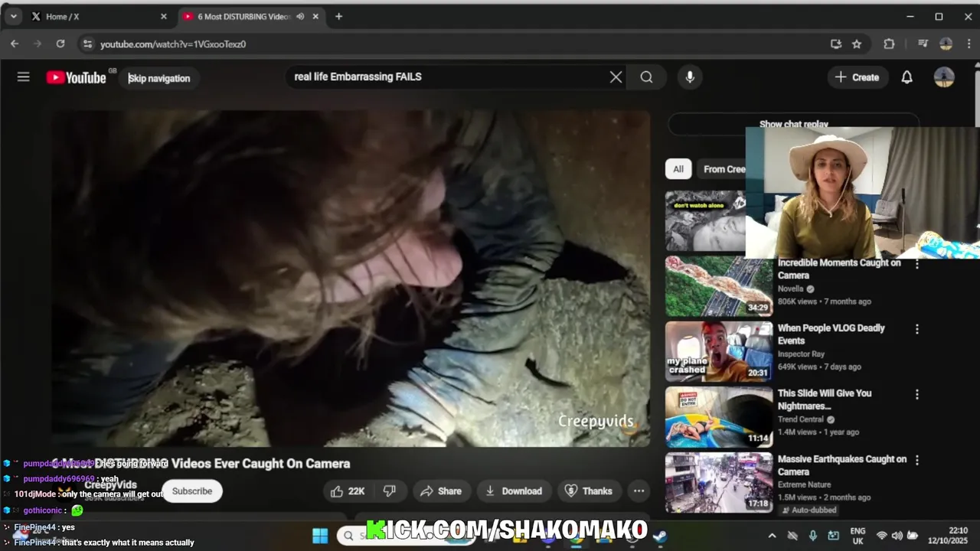The image size is (980, 551).
Task: Open the Windows Start menu
Action: 320,536
